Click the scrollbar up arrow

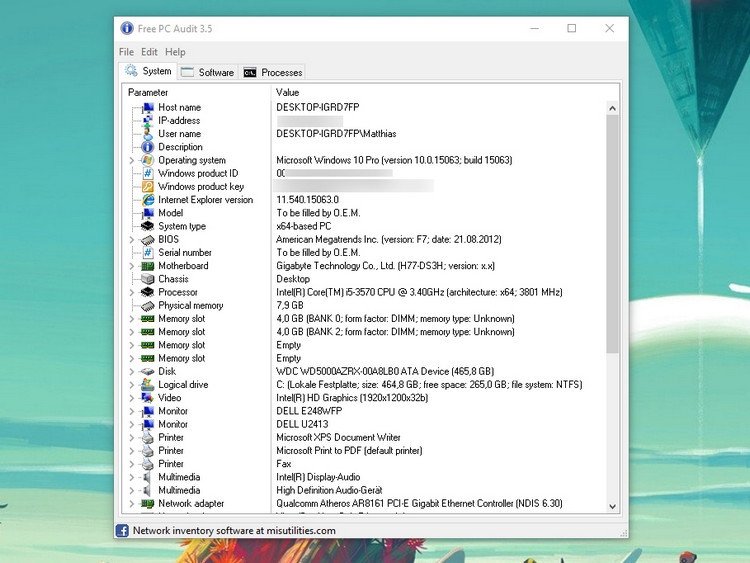click(612, 108)
